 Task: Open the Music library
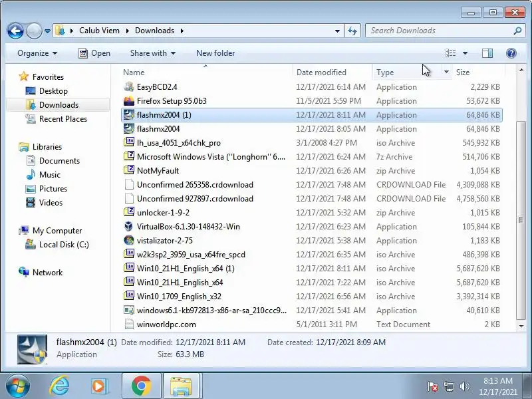49,175
